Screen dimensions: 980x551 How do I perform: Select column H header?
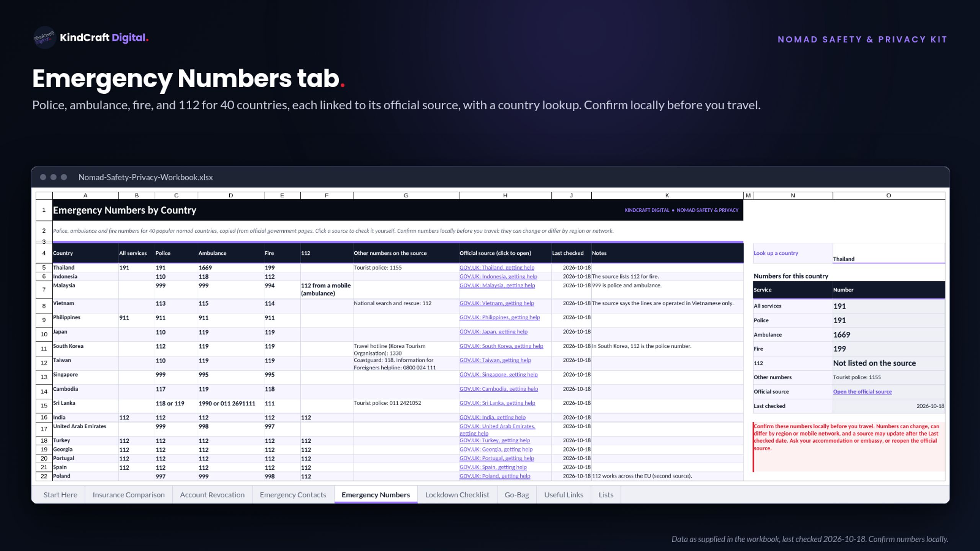pos(505,196)
